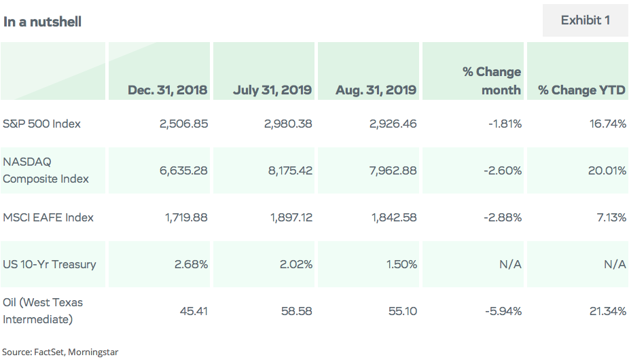
Task: Select the Oil (West Texas Intermediate) label
Action: tap(43, 310)
